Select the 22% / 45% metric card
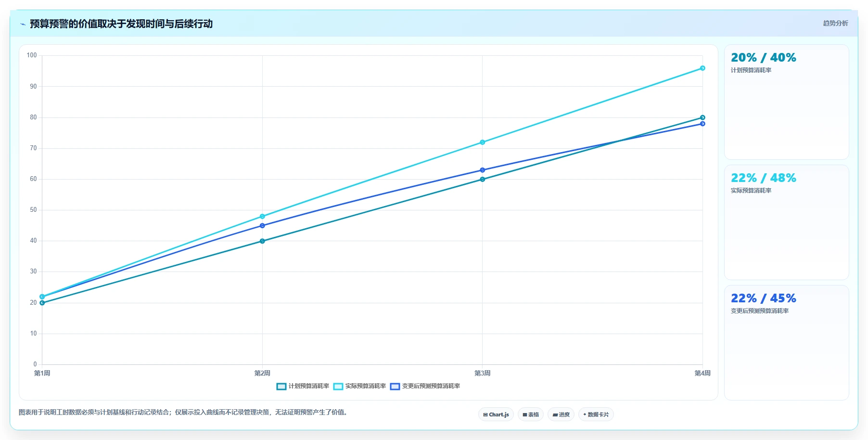 (787, 343)
